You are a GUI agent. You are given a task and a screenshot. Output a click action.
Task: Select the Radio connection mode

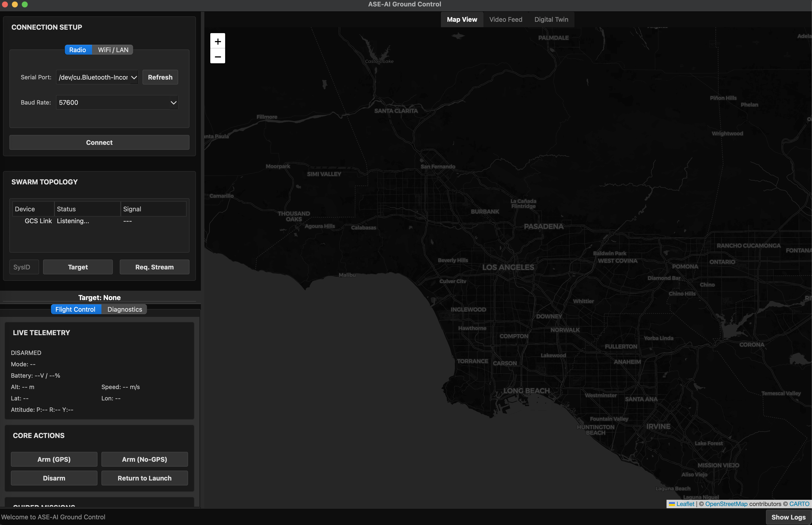pyautogui.click(x=77, y=50)
